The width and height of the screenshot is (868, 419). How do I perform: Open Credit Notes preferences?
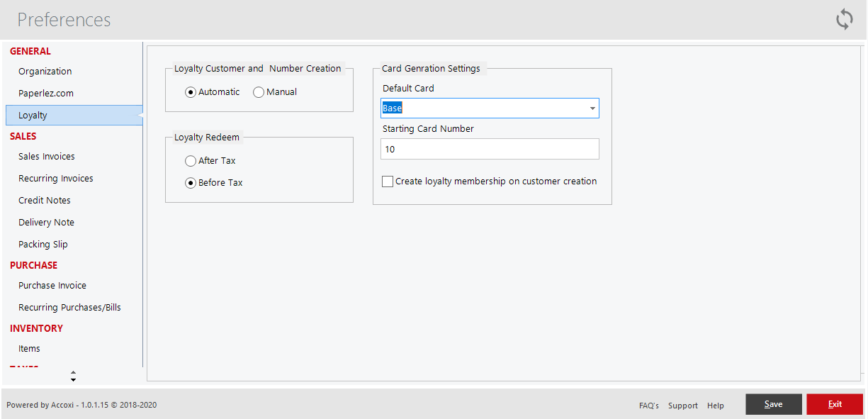pyautogui.click(x=45, y=201)
